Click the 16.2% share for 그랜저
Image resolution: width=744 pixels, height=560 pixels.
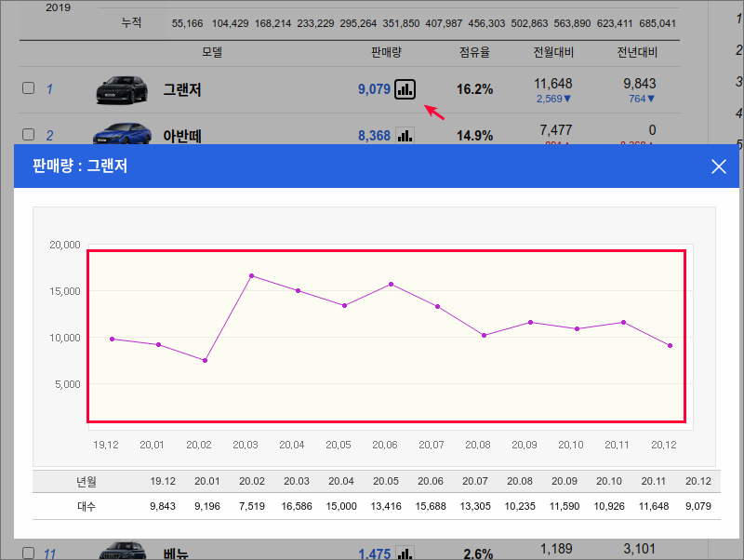(474, 89)
